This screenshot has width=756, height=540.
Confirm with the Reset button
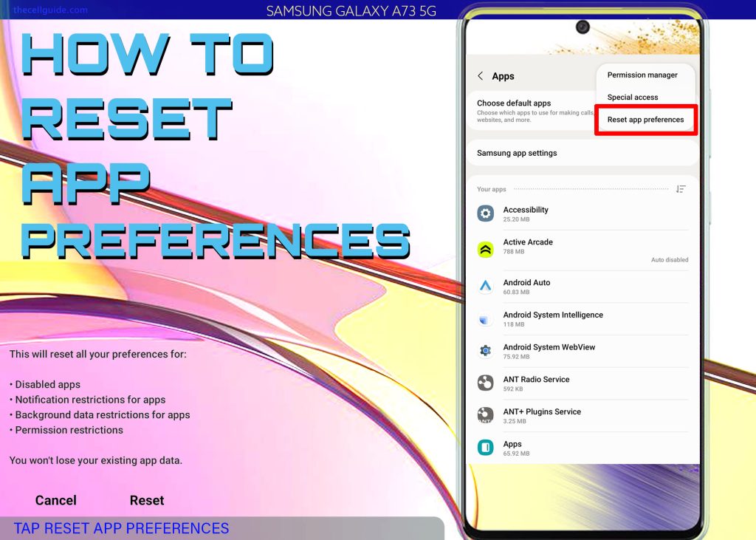(x=147, y=500)
